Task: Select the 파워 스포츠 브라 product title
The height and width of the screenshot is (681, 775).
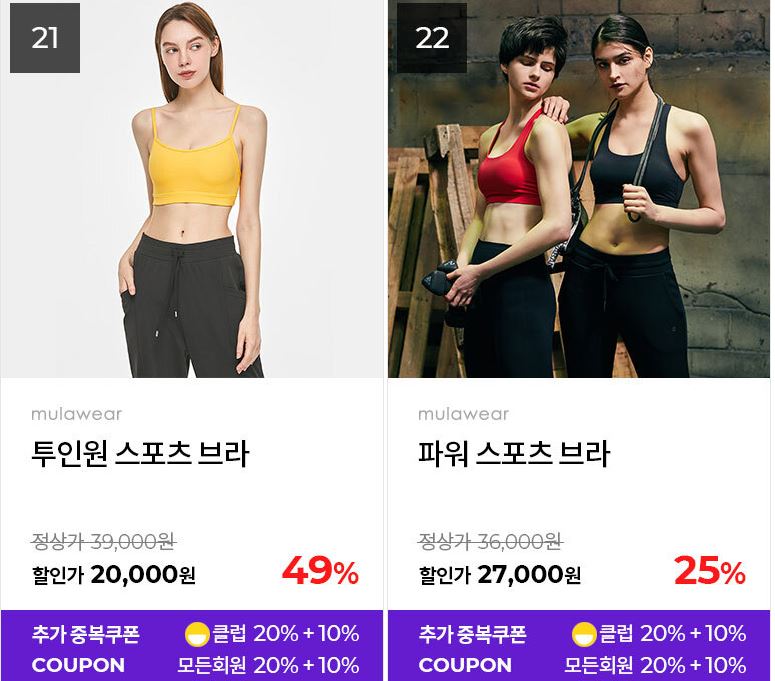Action: (x=514, y=454)
